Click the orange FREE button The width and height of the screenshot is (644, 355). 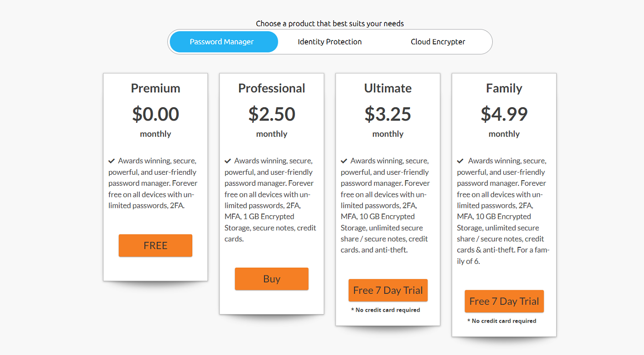(155, 246)
